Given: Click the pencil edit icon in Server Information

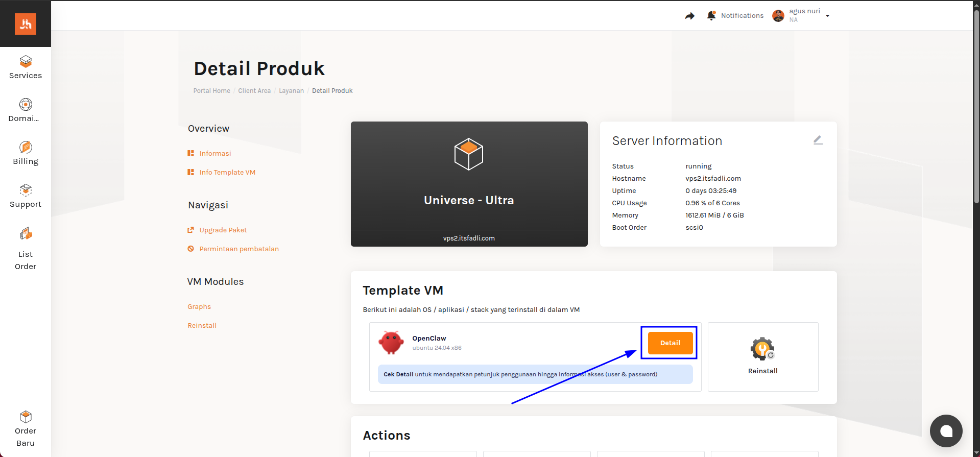Looking at the screenshot, I should pyautogui.click(x=818, y=140).
